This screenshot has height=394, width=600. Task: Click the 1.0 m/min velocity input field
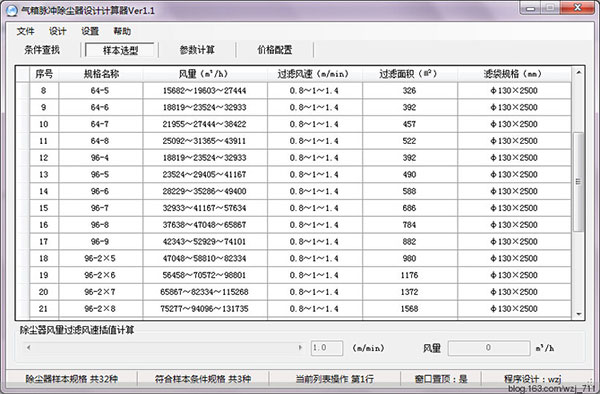326,348
